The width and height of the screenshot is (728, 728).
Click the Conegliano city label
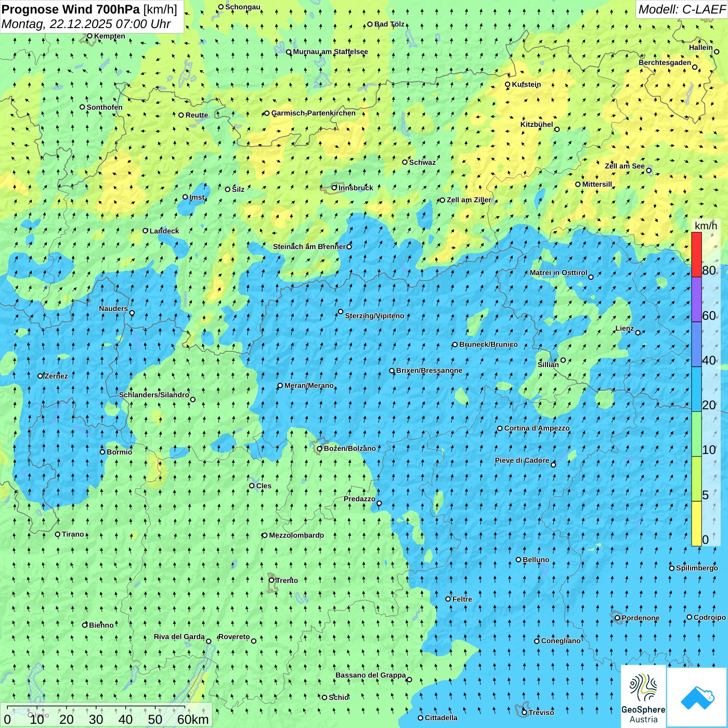[x=561, y=641]
